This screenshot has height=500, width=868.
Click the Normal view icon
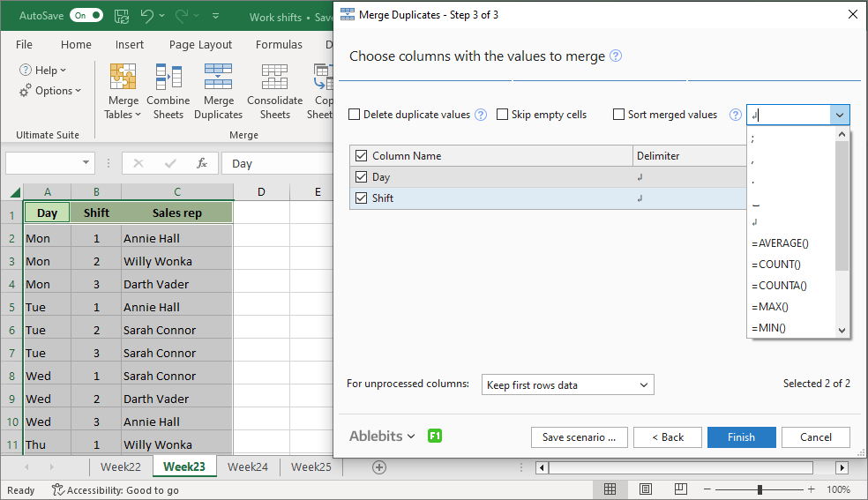[x=610, y=489]
